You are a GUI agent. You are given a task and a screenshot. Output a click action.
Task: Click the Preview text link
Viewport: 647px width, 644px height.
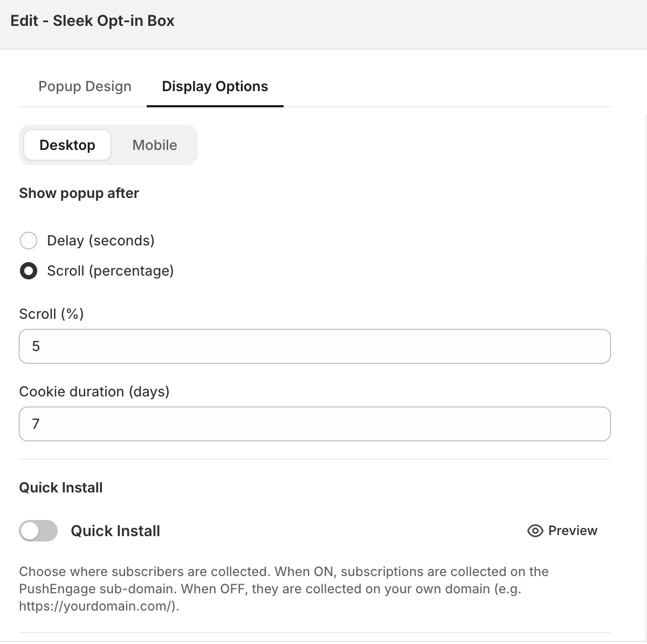(x=573, y=531)
